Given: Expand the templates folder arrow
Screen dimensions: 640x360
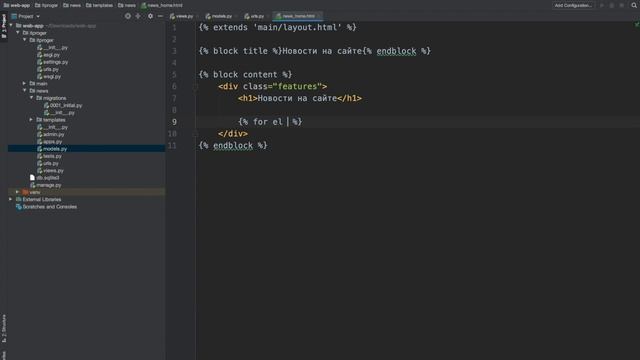Looking at the screenshot, I should (31, 120).
